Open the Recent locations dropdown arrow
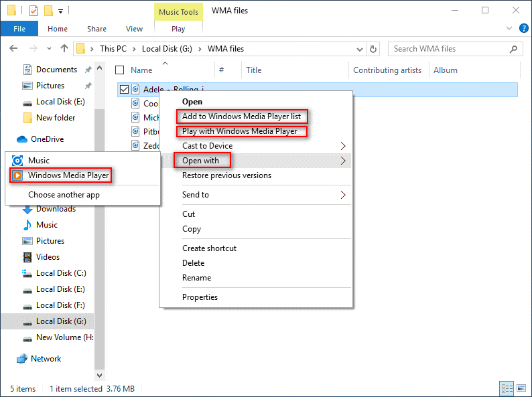 (x=49, y=48)
